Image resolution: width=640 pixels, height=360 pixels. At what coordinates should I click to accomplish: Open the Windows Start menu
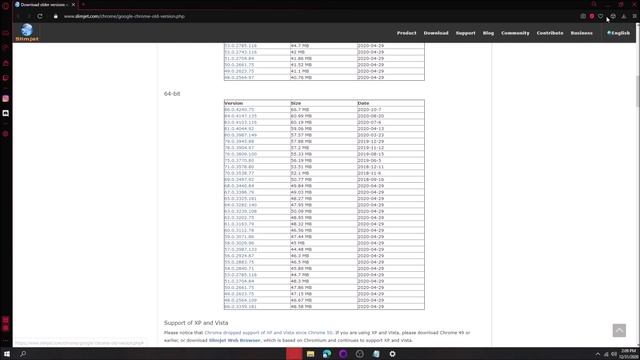click(x=7, y=354)
